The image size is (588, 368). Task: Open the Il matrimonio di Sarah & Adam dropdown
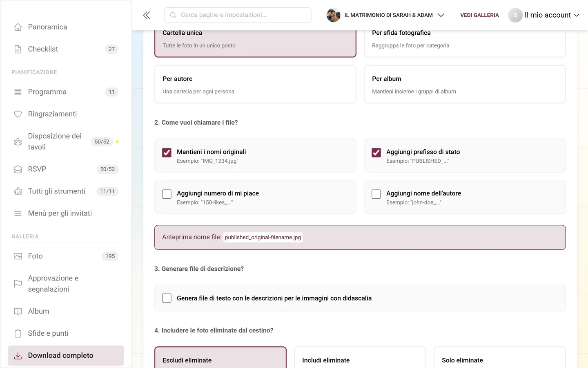(385, 15)
